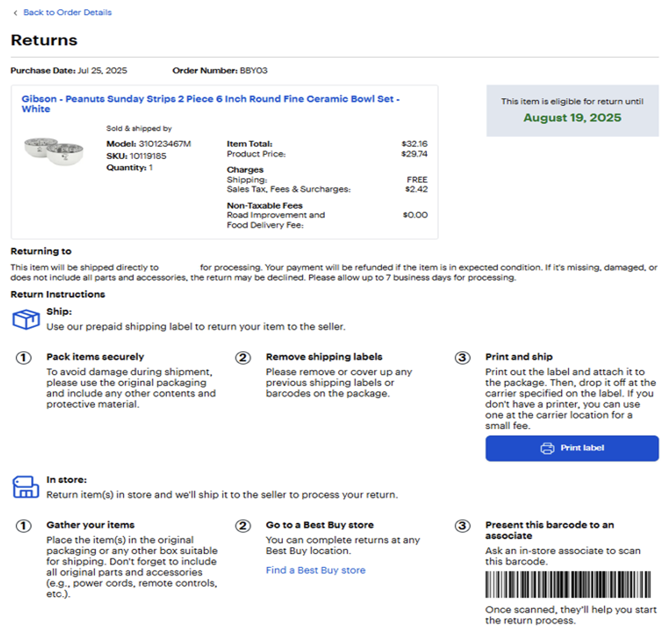Click the shipping box icon beside Ship

26,319
